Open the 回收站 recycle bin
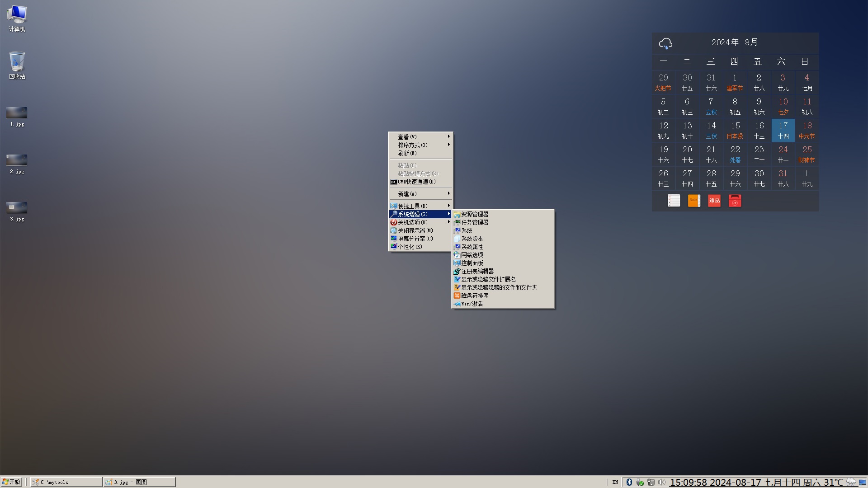868x488 pixels. tap(17, 66)
